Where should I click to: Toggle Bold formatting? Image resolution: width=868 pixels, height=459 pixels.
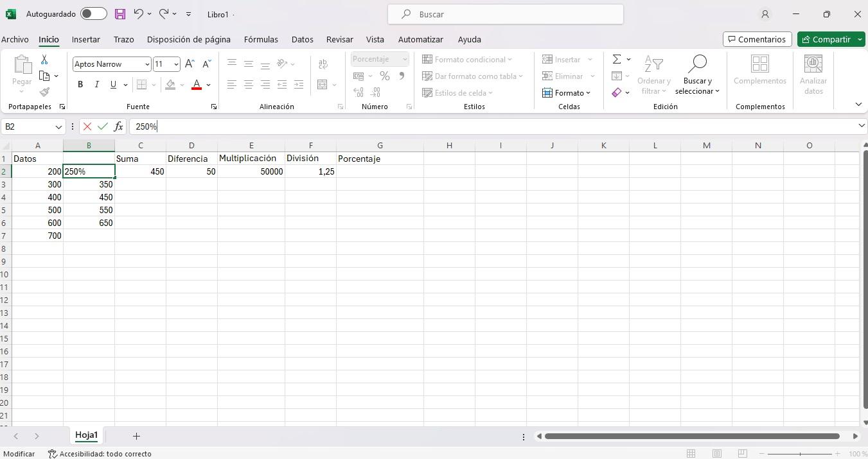pyautogui.click(x=80, y=84)
